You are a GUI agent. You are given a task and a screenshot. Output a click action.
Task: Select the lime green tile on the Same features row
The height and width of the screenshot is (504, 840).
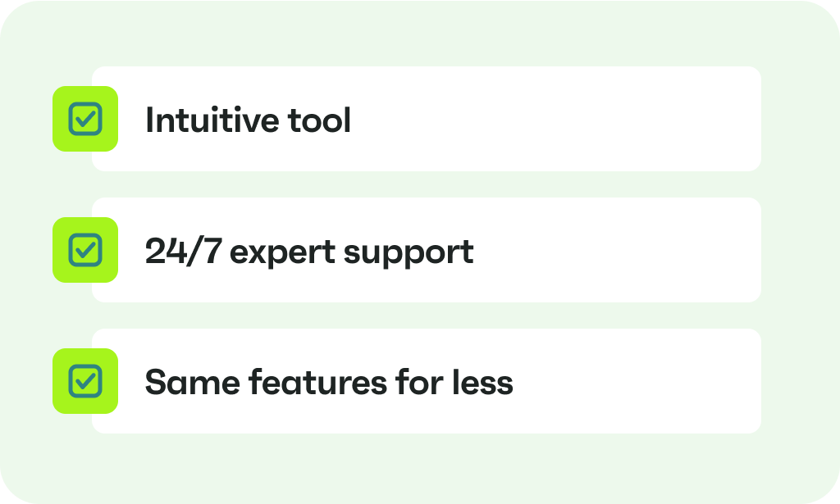pyautogui.click(x=85, y=381)
